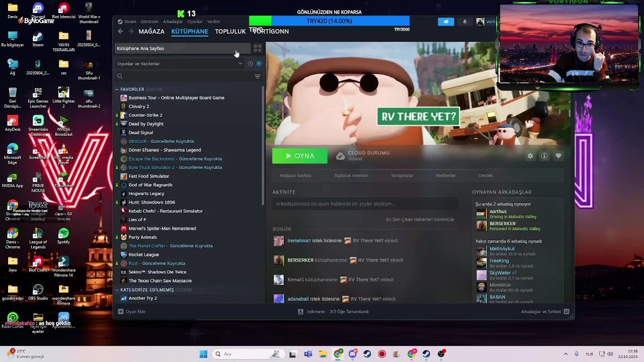The height and width of the screenshot is (362, 644).
Task: Toggle favorite heart for RV There Yet?
Action: pos(558,156)
